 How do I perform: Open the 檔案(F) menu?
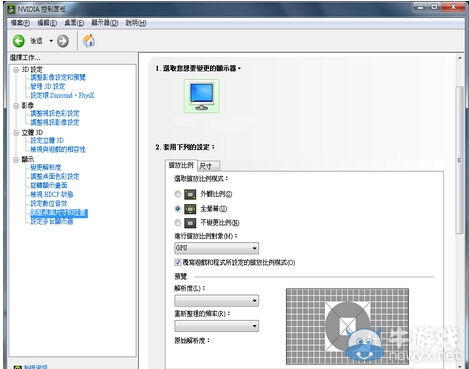click(x=20, y=23)
